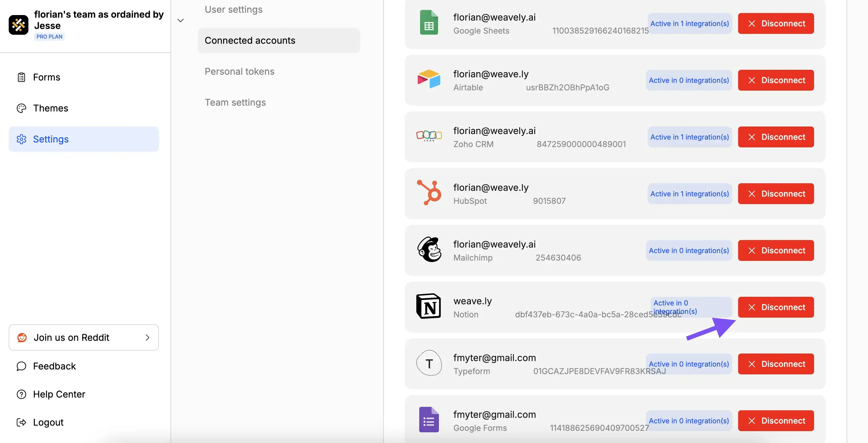Open Join us on Reddit arrow
The image size is (868, 443).
147,337
